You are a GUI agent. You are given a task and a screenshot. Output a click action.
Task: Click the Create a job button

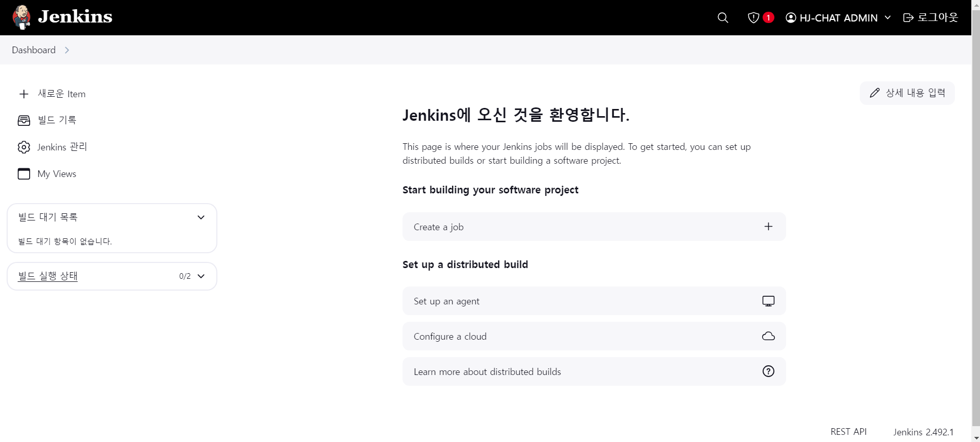click(594, 227)
